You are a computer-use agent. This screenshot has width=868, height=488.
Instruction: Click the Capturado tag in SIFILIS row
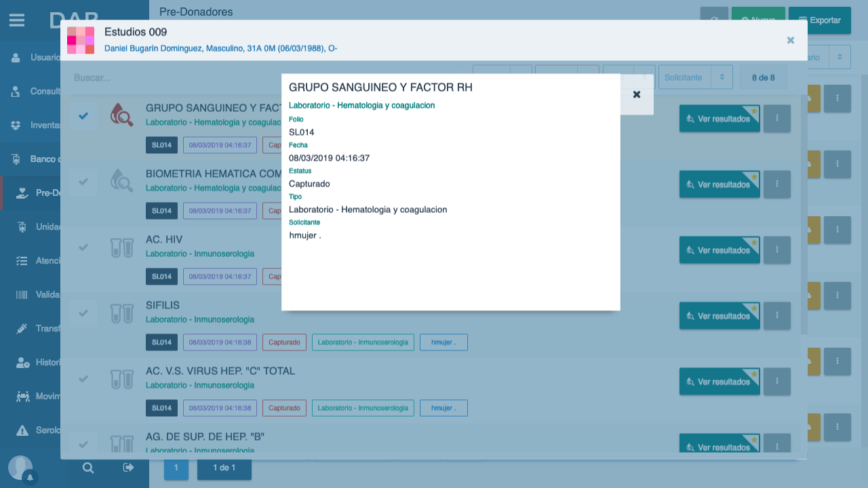pyautogui.click(x=284, y=342)
